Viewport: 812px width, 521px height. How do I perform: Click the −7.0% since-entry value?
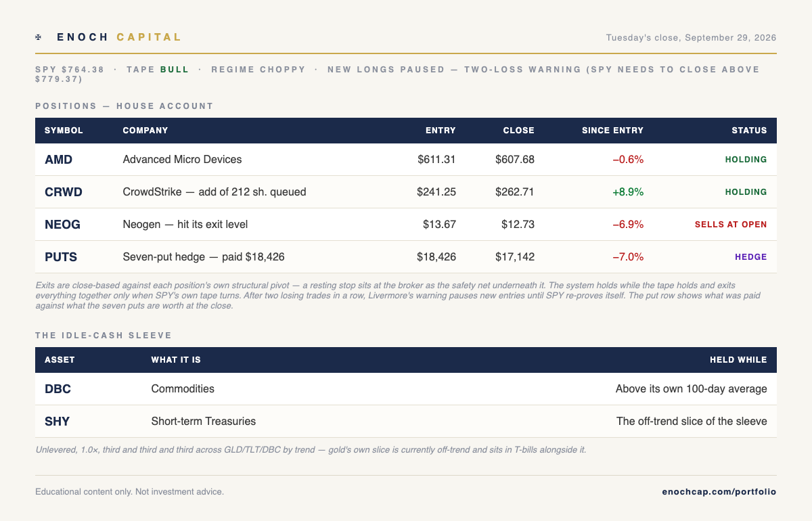(628, 257)
